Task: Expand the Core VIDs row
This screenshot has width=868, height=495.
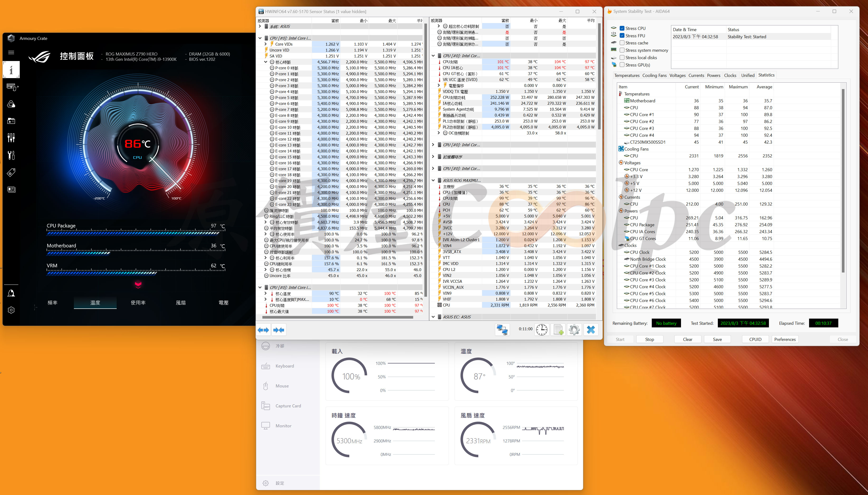Action: click(x=266, y=44)
